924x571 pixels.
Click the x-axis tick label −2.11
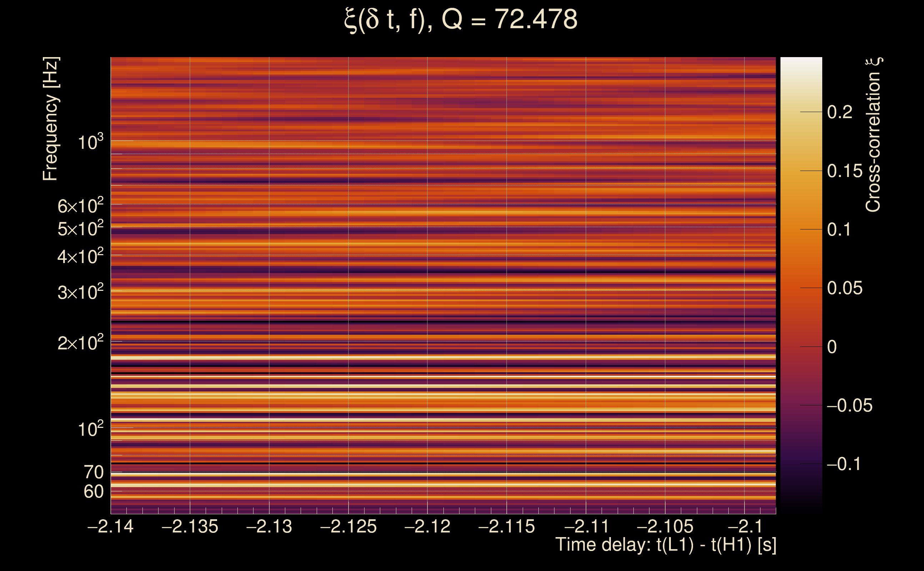[x=586, y=526]
